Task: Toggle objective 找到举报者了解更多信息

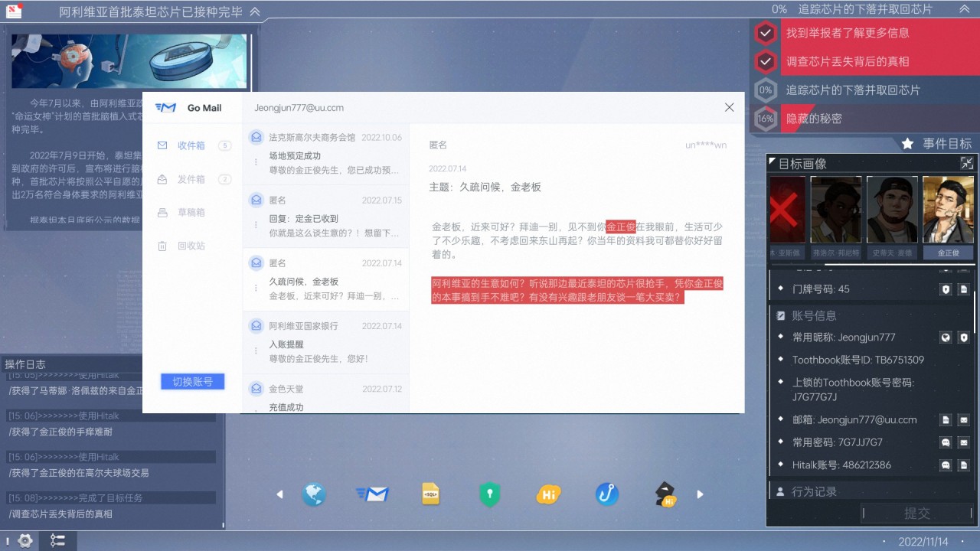Action: 865,33
